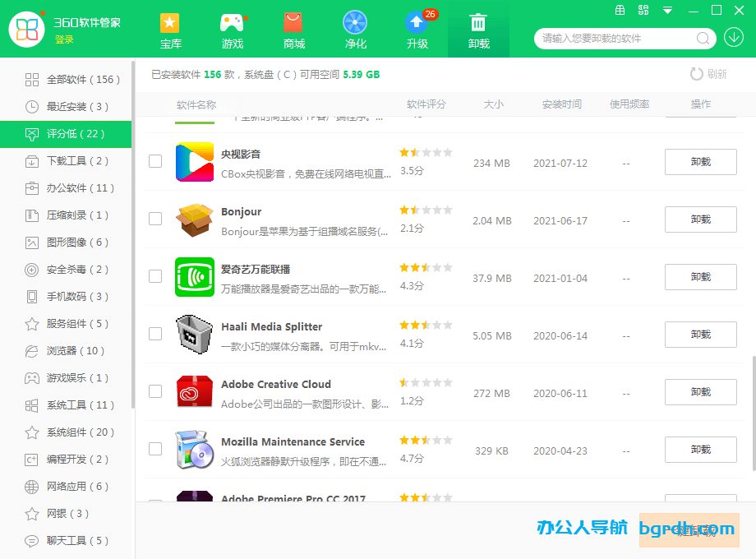Focus the uninstall software search box
756x559 pixels.
[x=616, y=39]
